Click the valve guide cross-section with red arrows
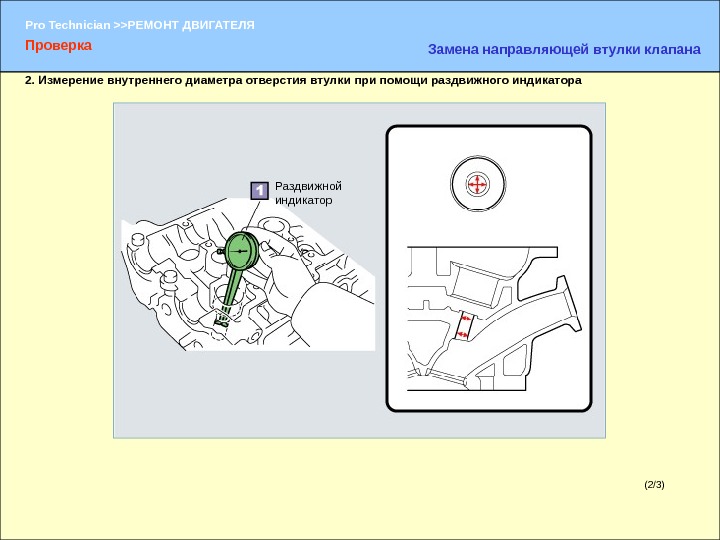 [x=464, y=326]
